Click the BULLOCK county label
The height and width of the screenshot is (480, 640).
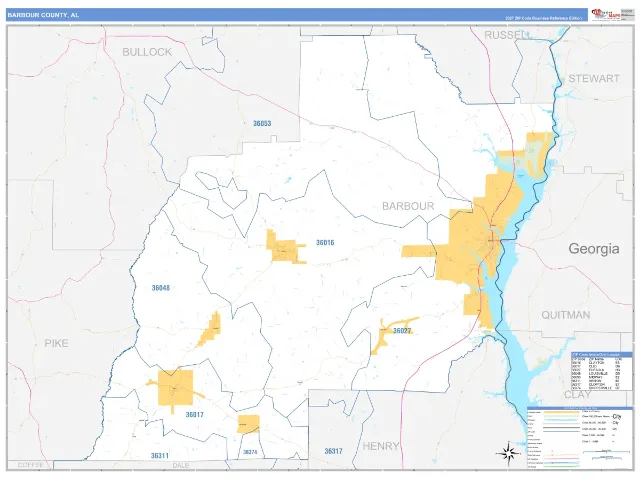coord(147,52)
